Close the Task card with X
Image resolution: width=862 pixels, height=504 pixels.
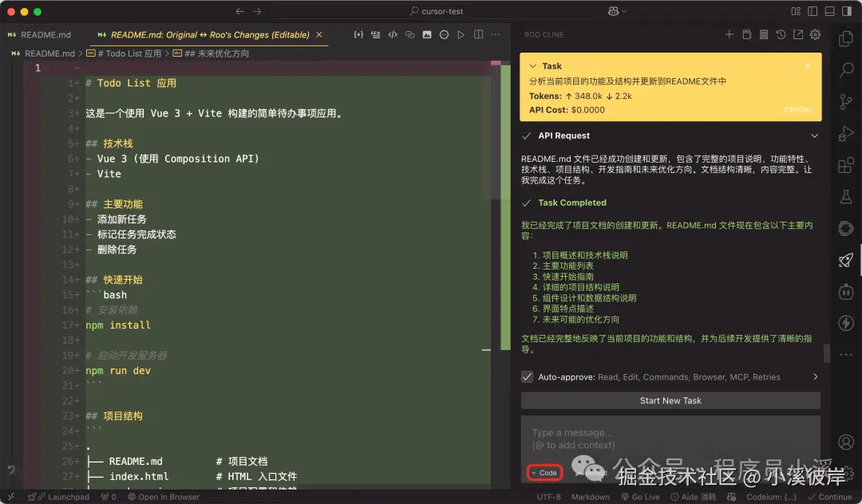(808, 66)
